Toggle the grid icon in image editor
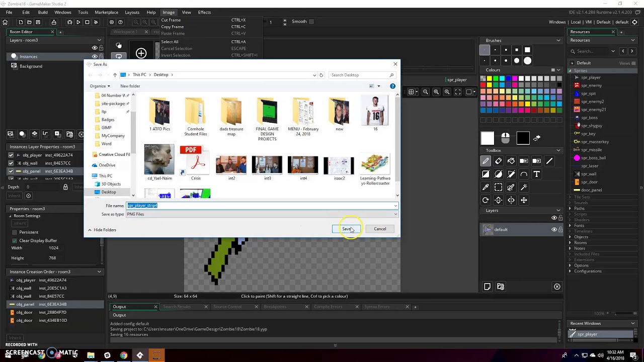The width and height of the screenshot is (644, 362). coord(411,92)
